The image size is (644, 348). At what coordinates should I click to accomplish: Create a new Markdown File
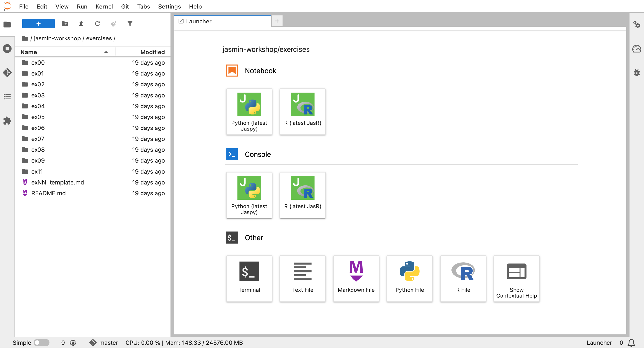[x=356, y=278]
